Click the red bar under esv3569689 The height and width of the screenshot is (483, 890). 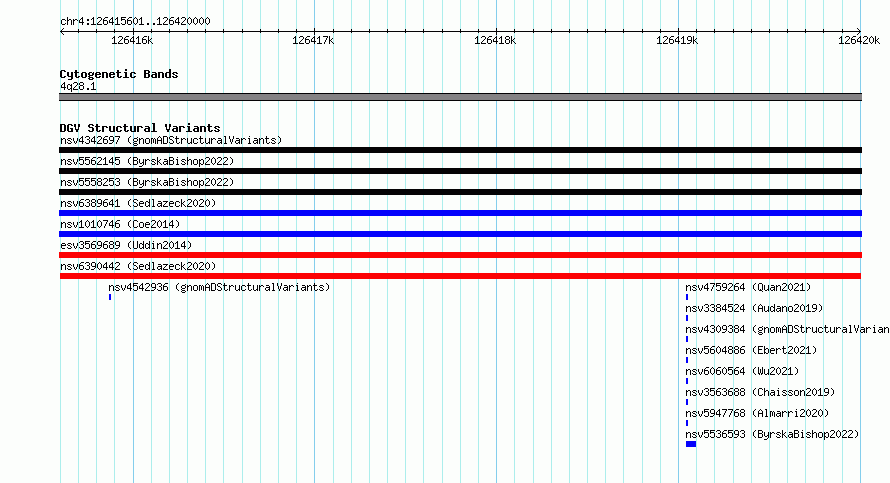tap(460, 255)
